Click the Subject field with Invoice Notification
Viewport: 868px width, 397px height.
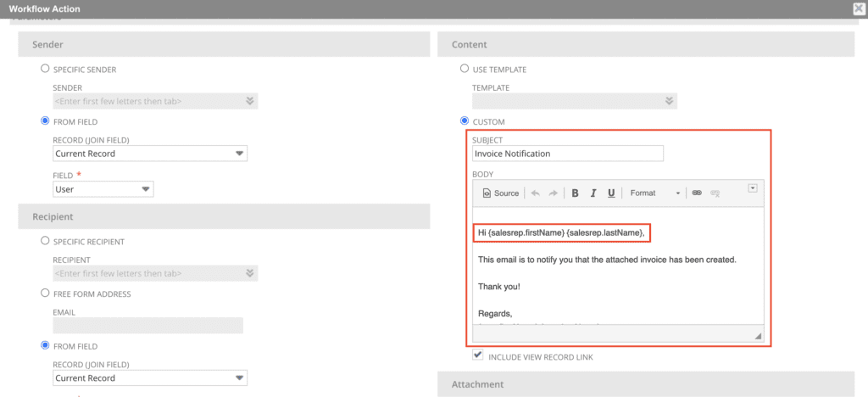coord(568,154)
